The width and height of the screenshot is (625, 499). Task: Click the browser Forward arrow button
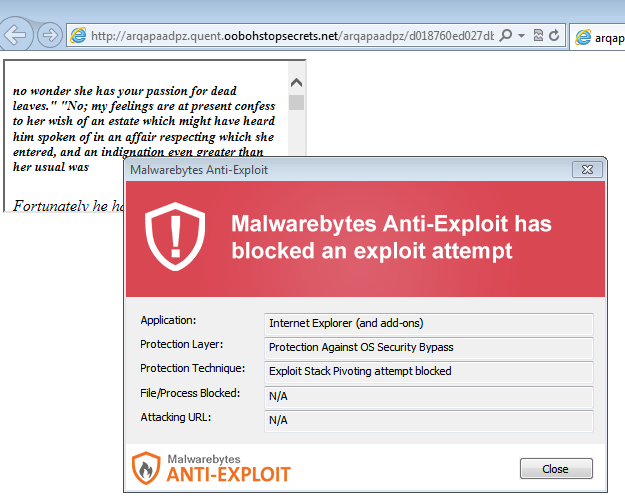[48, 35]
